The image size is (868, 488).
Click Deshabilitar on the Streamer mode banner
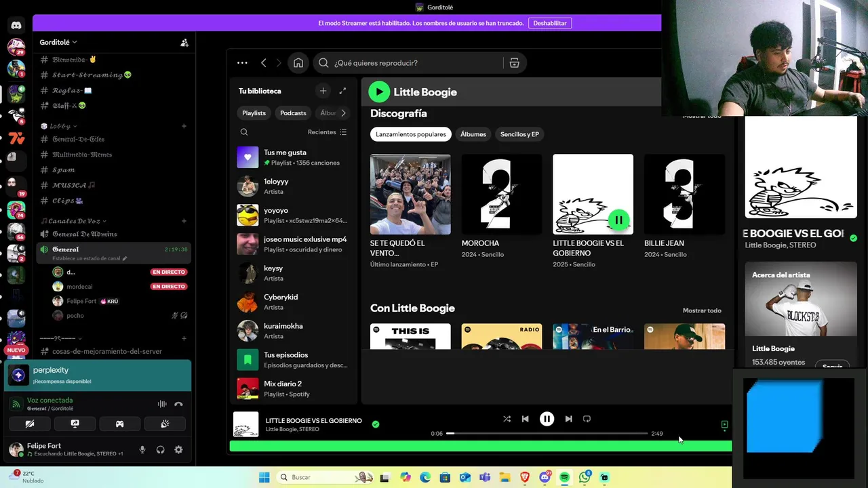tap(549, 23)
